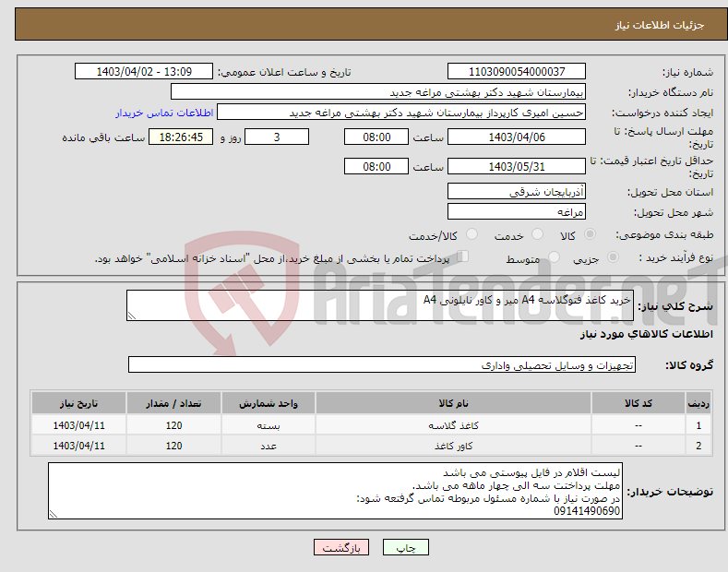
Task: Click phone number 09141490690 in notes
Action: (x=587, y=511)
